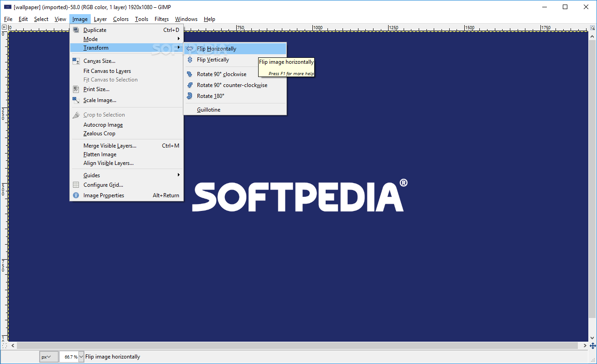Minimize the GIMP window
The image size is (597, 364).
(x=545, y=7)
